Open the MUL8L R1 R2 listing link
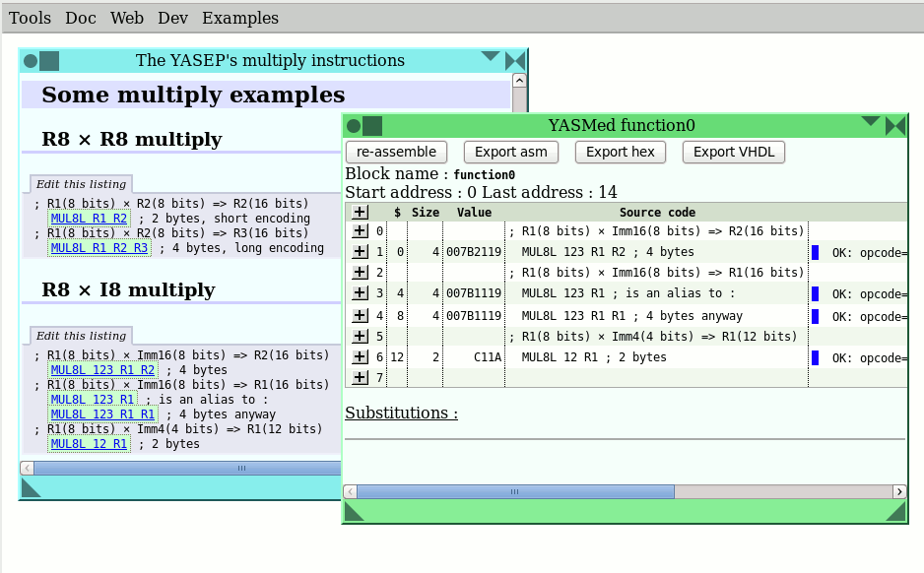 tap(89, 219)
